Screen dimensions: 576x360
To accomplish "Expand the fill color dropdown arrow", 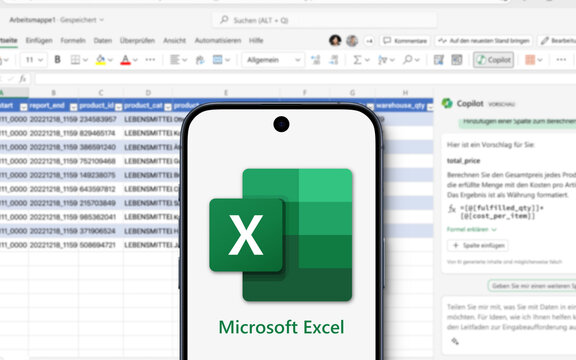I will point(110,60).
